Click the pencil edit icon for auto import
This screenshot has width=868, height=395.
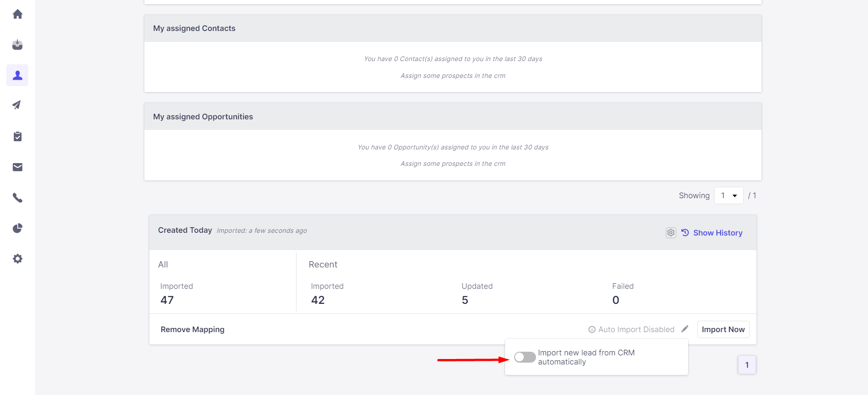click(x=685, y=329)
